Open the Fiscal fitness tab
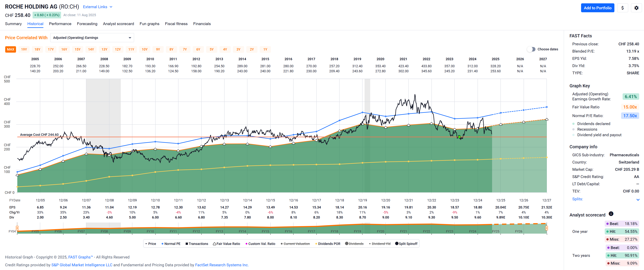The width and height of the screenshot is (644, 270). [x=176, y=24]
